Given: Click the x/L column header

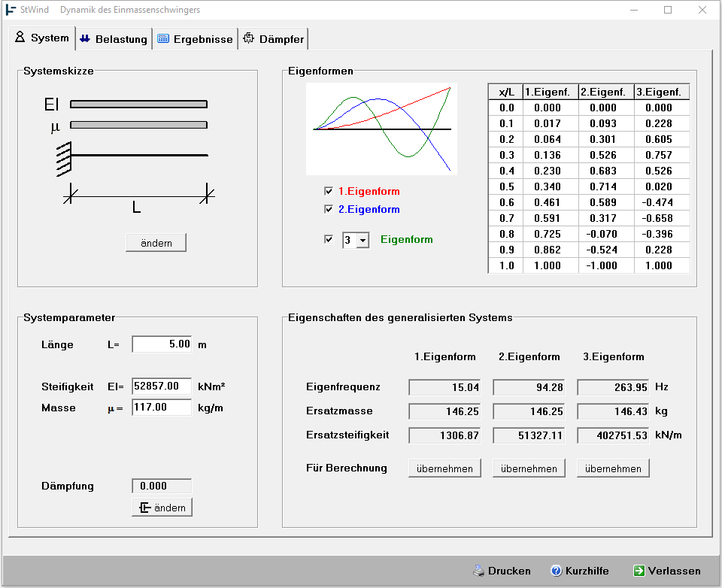Looking at the screenshot, I should click(x=506, y=92).
